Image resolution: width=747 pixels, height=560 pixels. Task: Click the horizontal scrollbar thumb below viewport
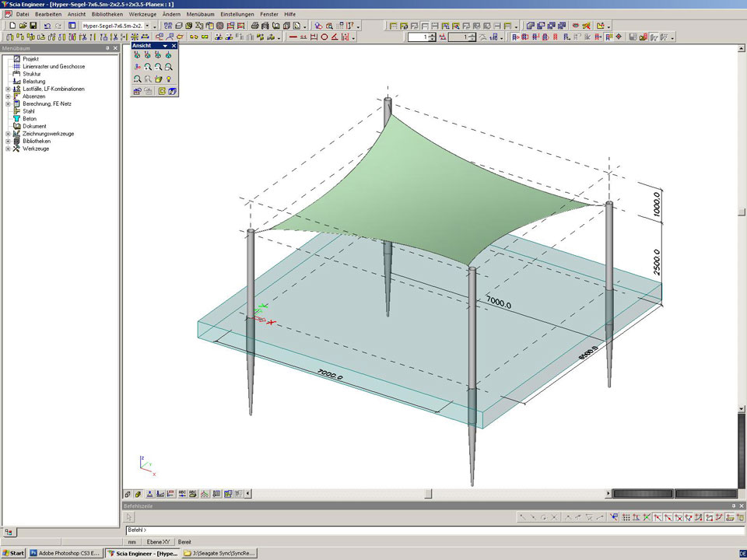pos(427,494)
